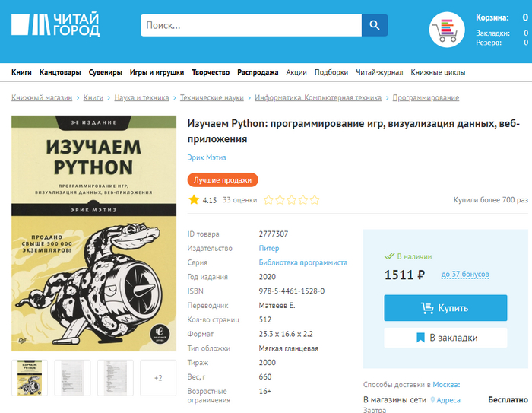Click the filled yellow rating star
This screenshot has height=413, width=532.
click(x=194, y=199)
